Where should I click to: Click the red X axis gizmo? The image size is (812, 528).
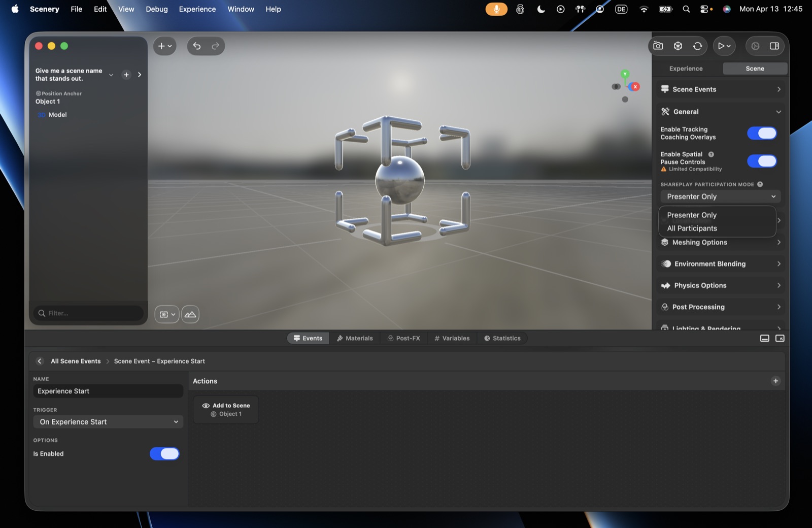(635, 87)
